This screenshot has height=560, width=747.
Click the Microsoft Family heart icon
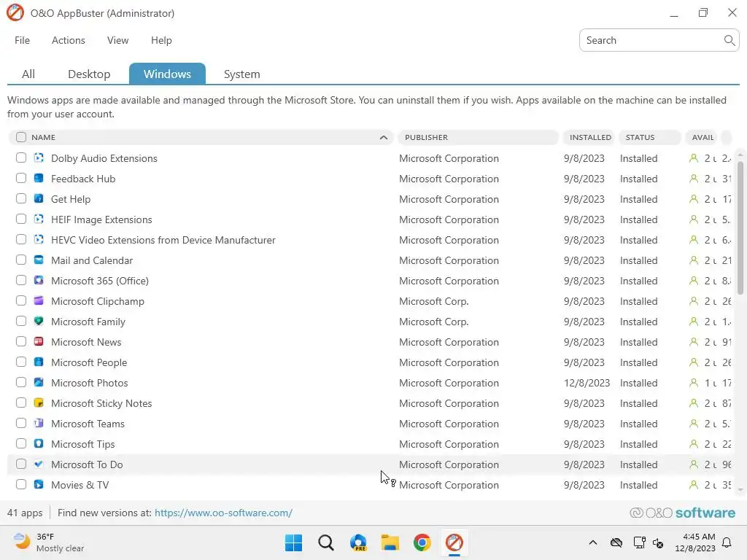[x=39, y=322]
